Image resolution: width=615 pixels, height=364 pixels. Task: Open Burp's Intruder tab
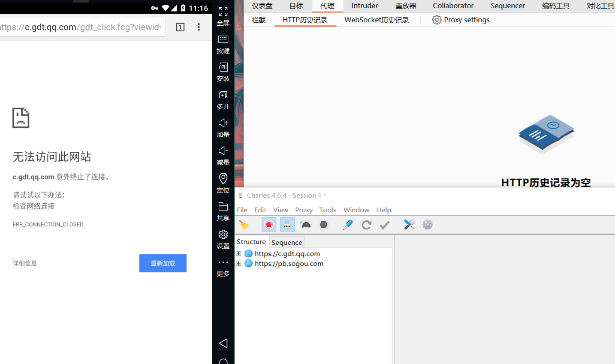coord(365,6)
